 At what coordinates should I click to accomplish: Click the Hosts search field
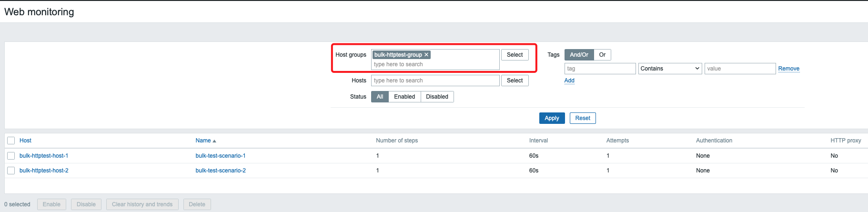[x=435, y=81]
